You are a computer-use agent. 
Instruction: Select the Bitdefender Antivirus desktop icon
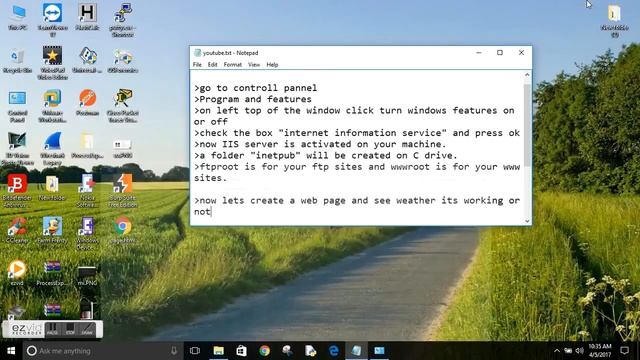(17, 191)
